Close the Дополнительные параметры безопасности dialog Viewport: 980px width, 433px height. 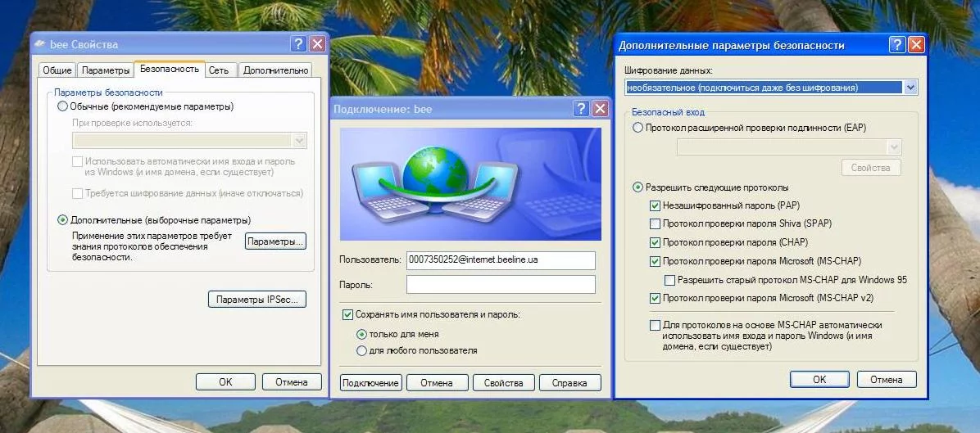[916, 45]
